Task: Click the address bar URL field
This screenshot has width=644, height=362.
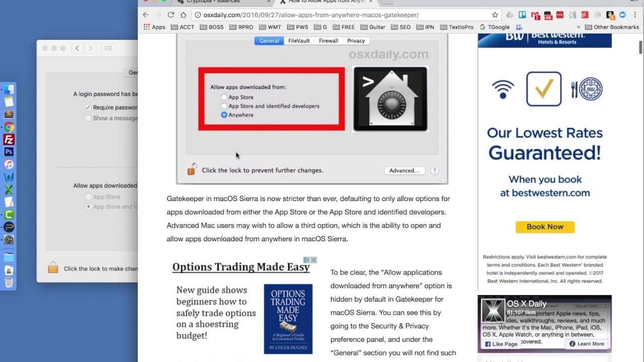Action: coord(347,15)
